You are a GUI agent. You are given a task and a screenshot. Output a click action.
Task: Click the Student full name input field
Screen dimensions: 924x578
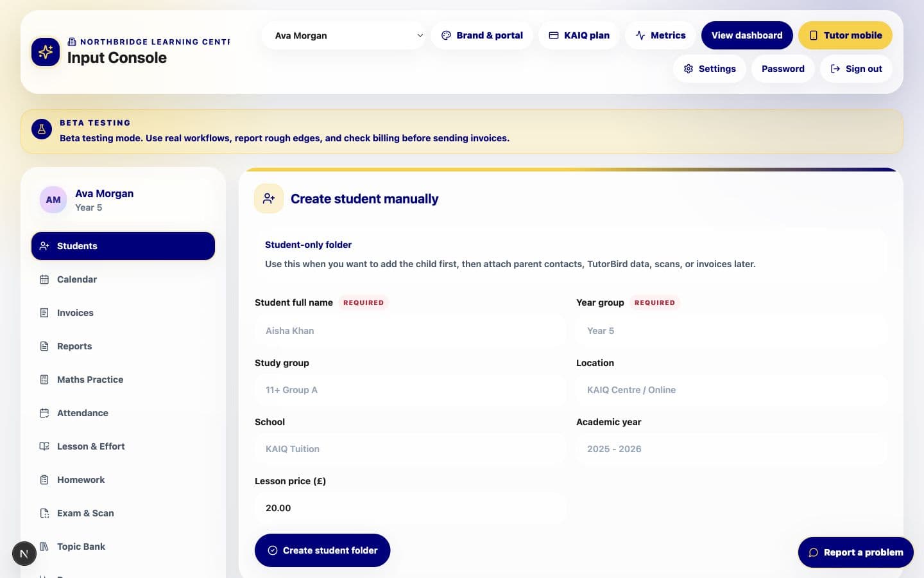click(410, 331)
